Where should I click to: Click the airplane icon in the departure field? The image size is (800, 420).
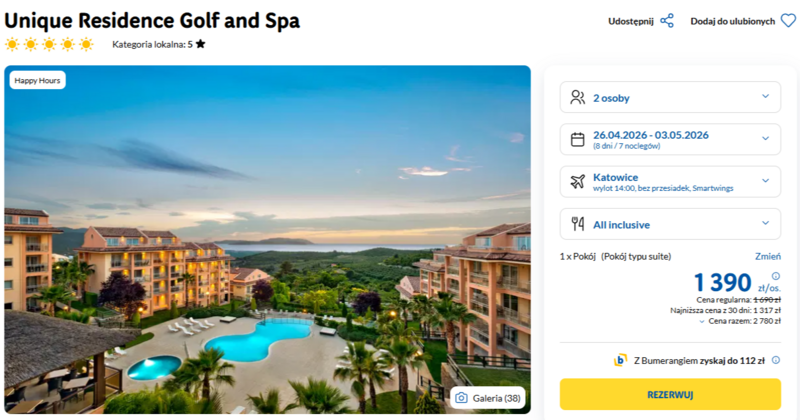[577, 181]
